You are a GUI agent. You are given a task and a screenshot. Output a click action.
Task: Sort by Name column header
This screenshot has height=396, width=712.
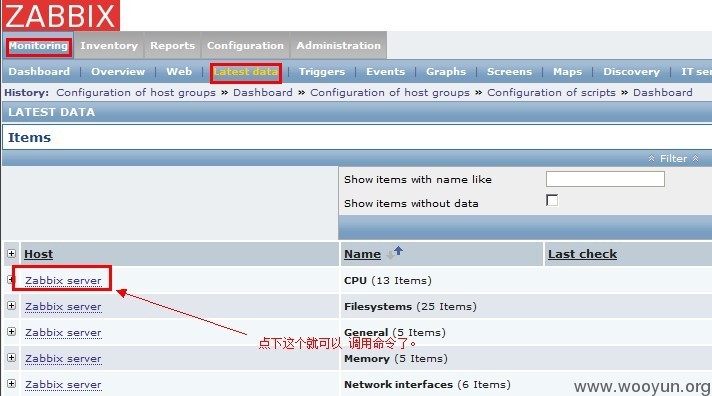click(362, 254)
